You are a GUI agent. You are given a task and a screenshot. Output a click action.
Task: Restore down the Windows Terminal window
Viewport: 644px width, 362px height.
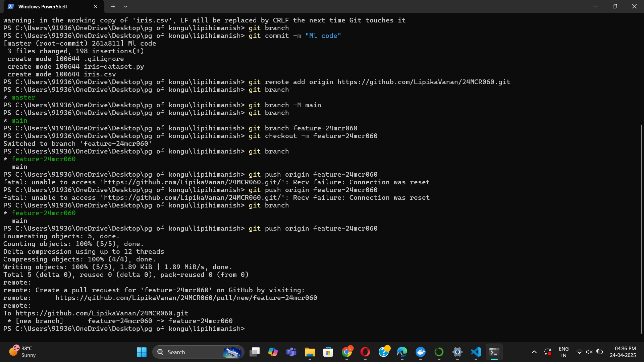[615, 6]
